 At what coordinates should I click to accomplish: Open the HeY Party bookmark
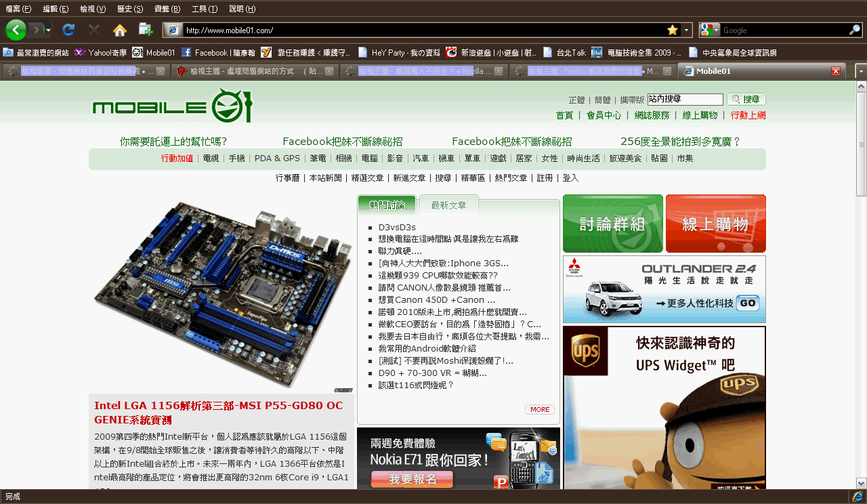(399, 52)
